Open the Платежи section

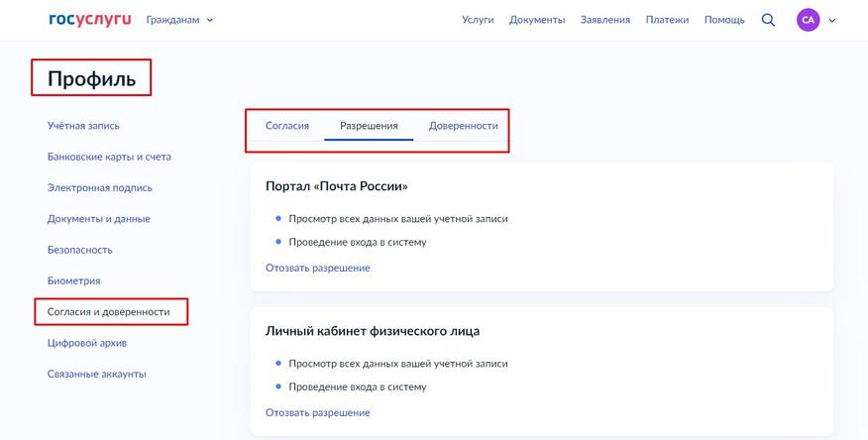(667, 20)
